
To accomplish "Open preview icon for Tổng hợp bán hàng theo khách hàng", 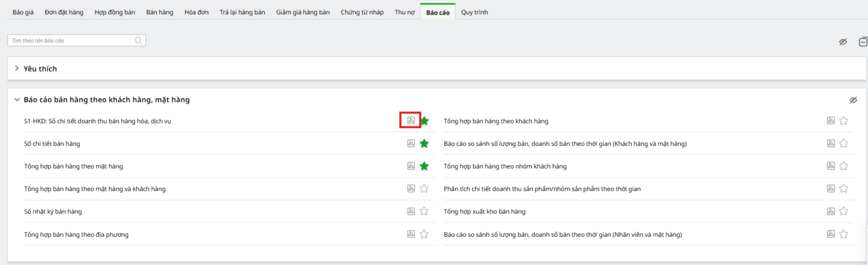I will point(831,120).
